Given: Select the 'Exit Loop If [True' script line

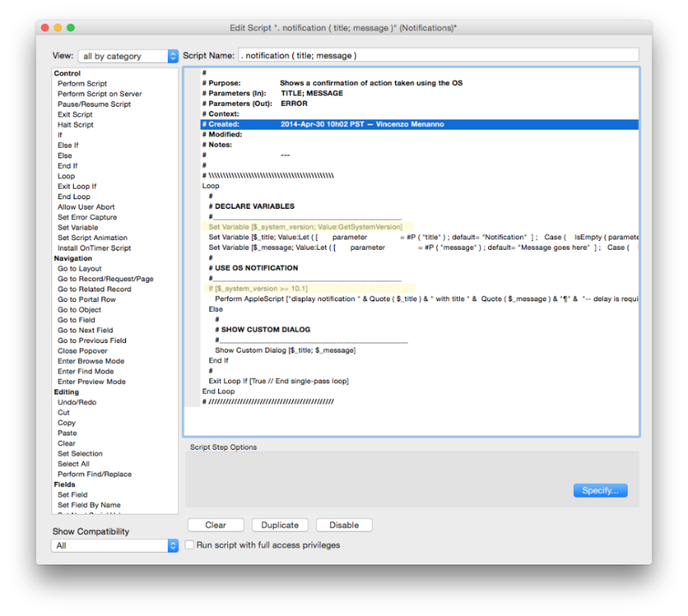Looking at the screenshot, I should pos(419,381).
